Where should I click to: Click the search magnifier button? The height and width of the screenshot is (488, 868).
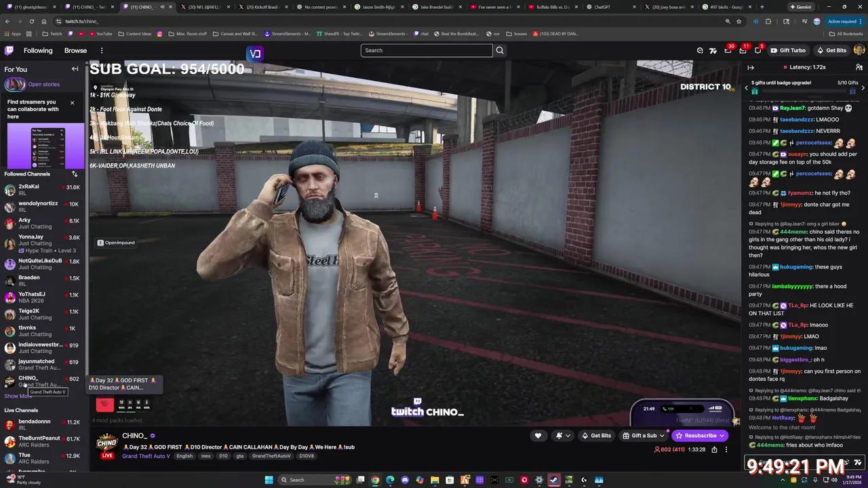pyautogui.click(x=500, y=50)
